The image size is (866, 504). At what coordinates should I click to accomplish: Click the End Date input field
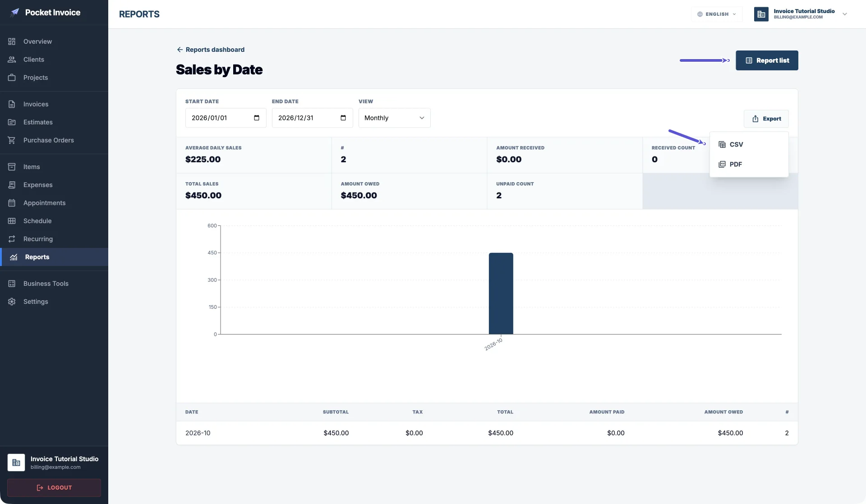click(312, 118)
